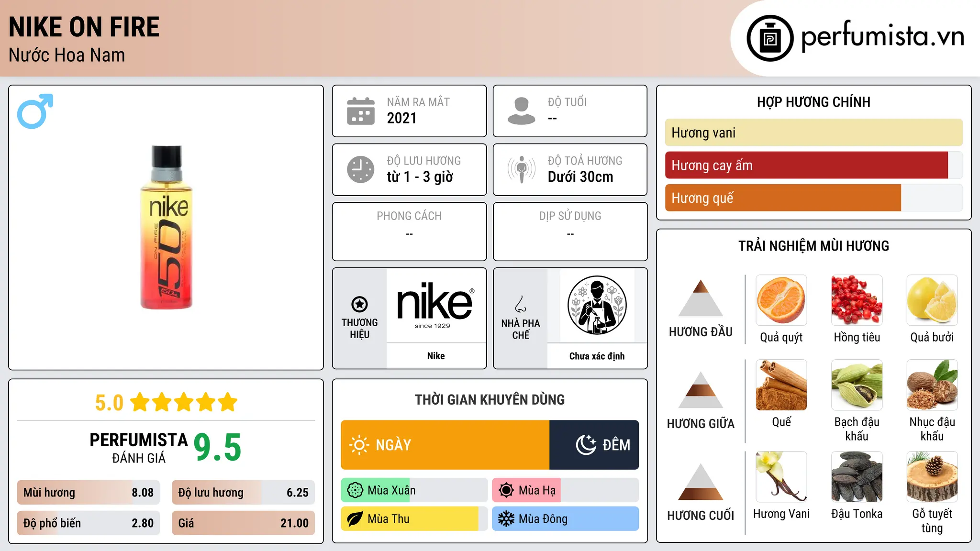Click the Mùi hương 8.08 score bar

click(x=89, y=492)
